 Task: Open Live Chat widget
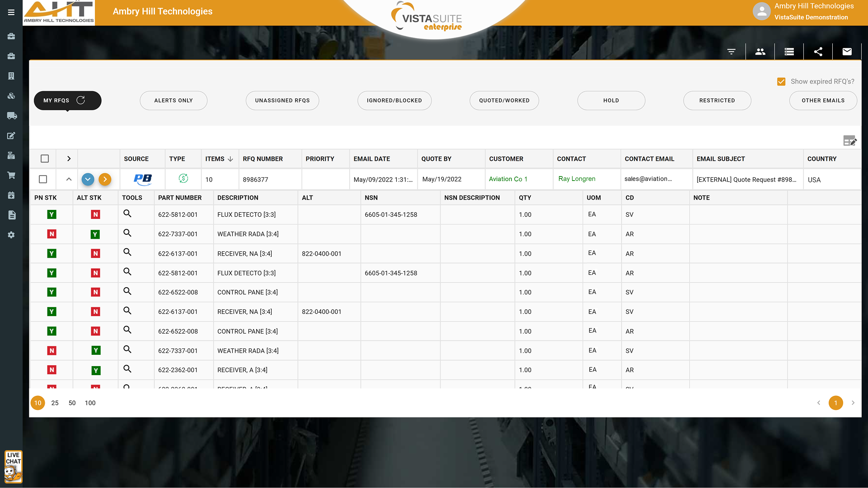(x=13, y=467)
